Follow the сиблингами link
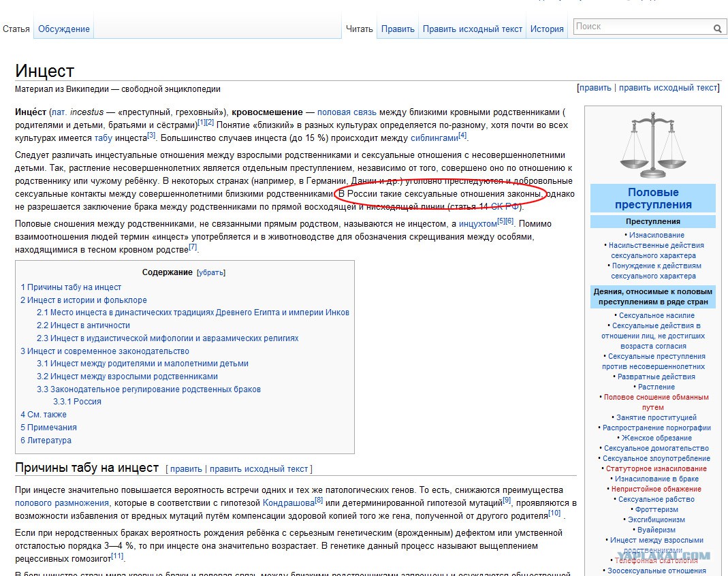This screenshot has height=576, width=728. pos(434,138)
